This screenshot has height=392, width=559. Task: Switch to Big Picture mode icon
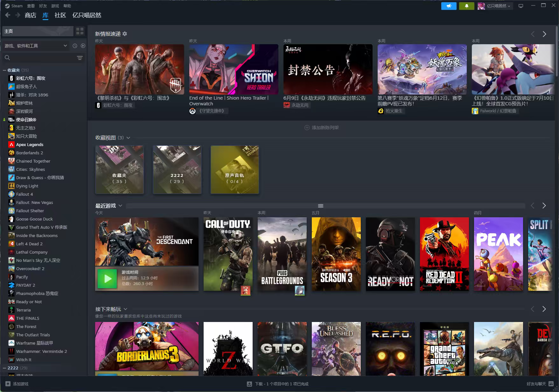pyautogui.click(x=521, y=6)
